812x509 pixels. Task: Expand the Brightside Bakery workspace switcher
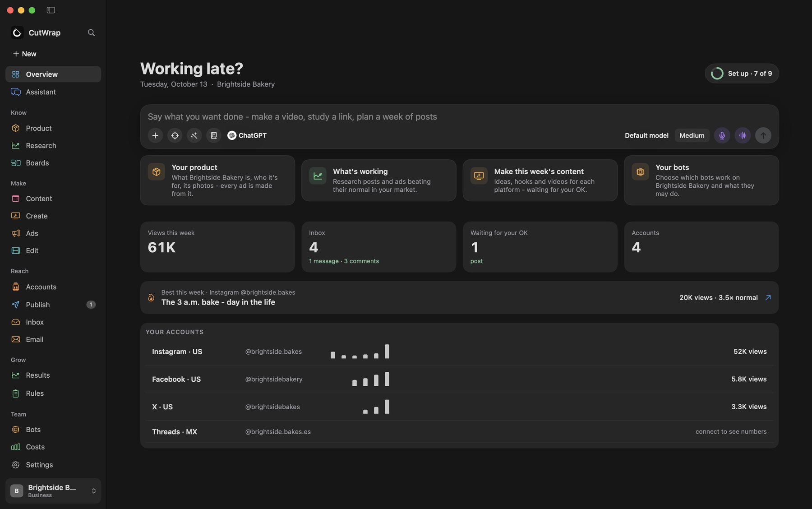tap(53, 490)
